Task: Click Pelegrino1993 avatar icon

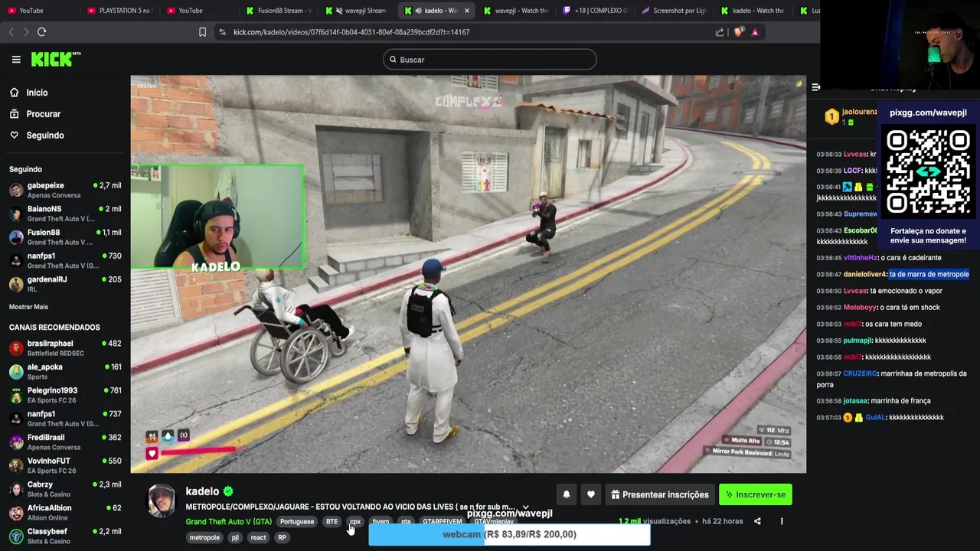Action: [x=16, y=395]
